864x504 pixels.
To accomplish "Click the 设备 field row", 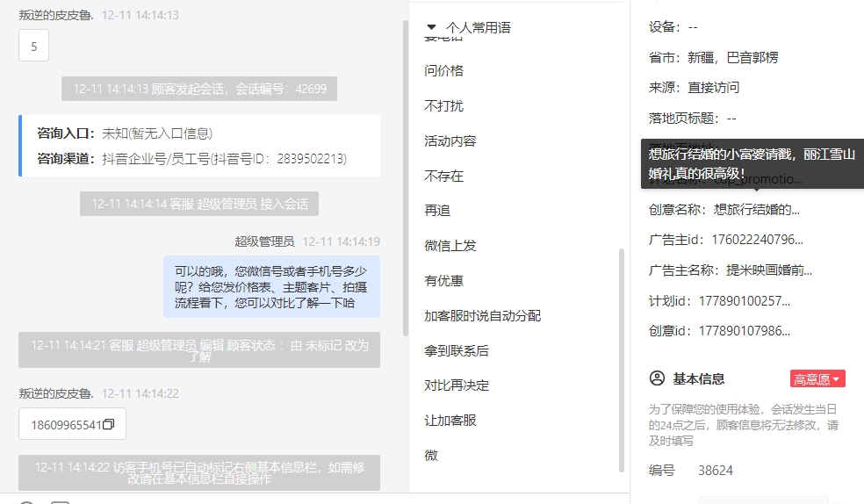I will point(673,26).
